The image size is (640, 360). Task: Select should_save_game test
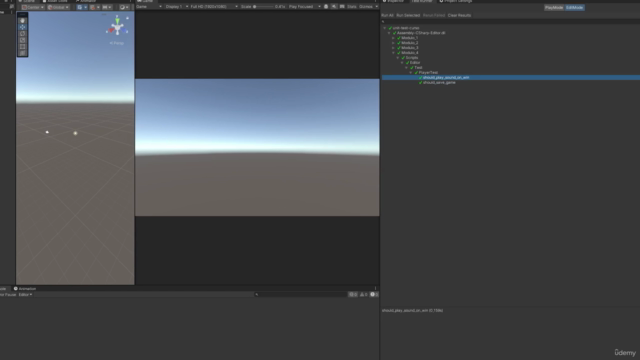tap(510, 82)
